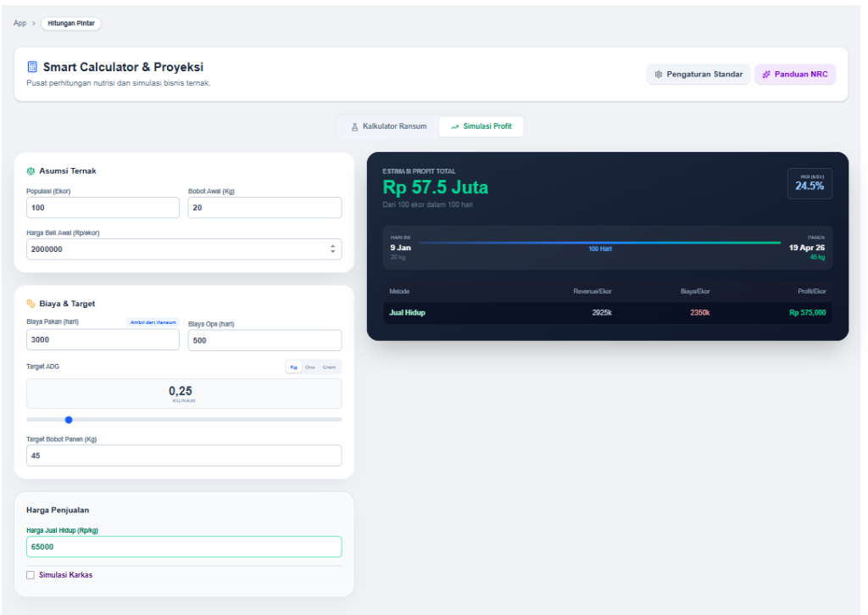Click the App breadcrumb link
This screenshot has height=615, width=868.
pos(19,23)
